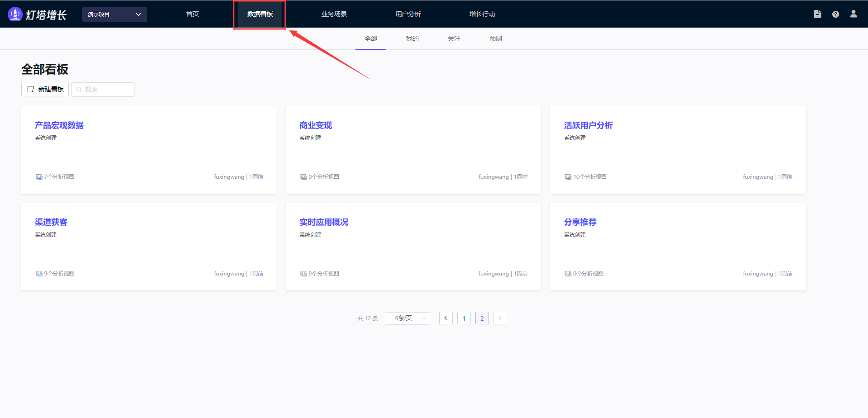Image resolution: width=868 pixels, height=418 pixels.
Task: Open the 分享推荐 dashboard
Action: tap(580, 222)
